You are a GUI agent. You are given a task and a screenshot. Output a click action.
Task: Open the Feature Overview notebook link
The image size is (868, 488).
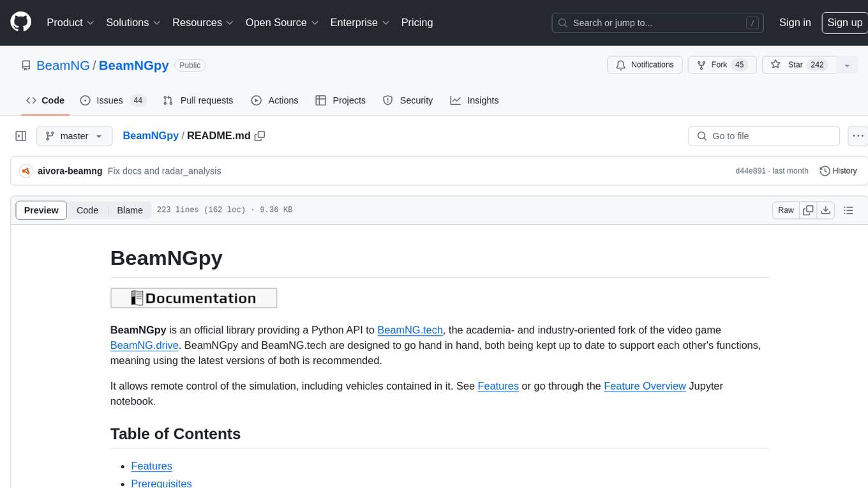coord(645,386)
